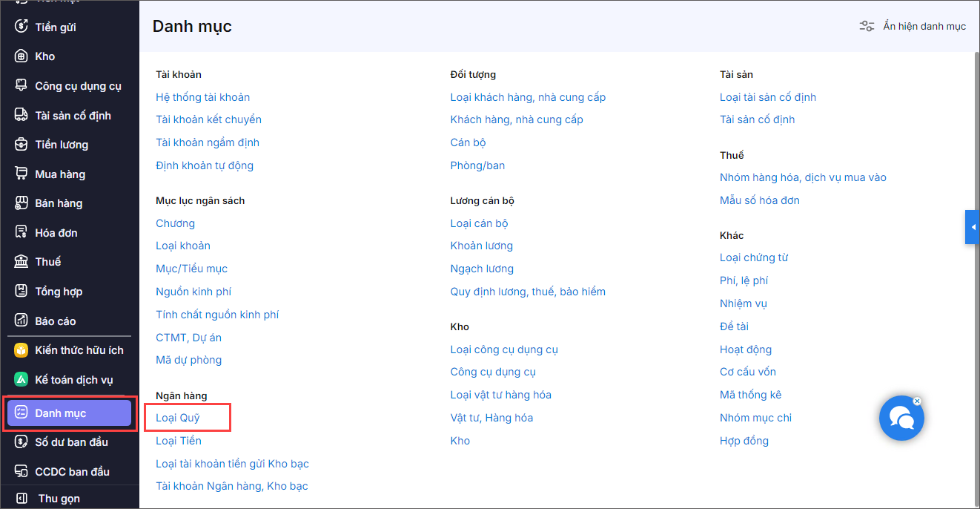Viewport: 980px width, 509px height.
Task: Open the Kho sidebar icon
Action: 21,56
